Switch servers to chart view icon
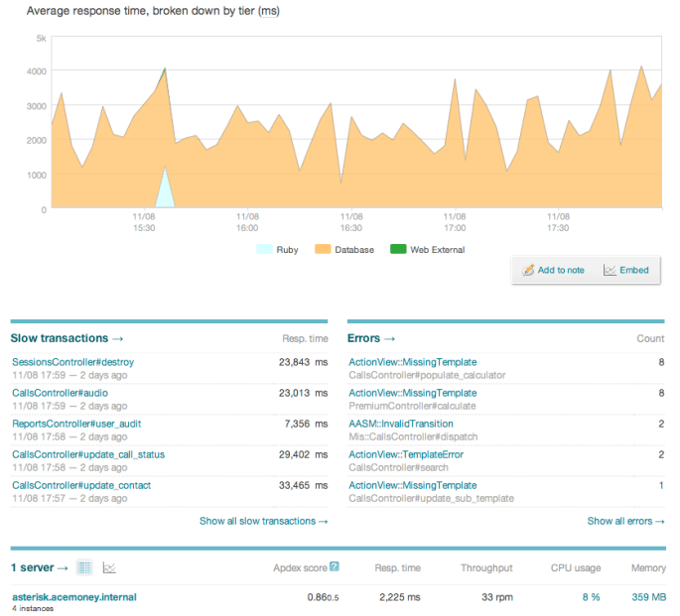The image size is (680, 616). [109, 567]
